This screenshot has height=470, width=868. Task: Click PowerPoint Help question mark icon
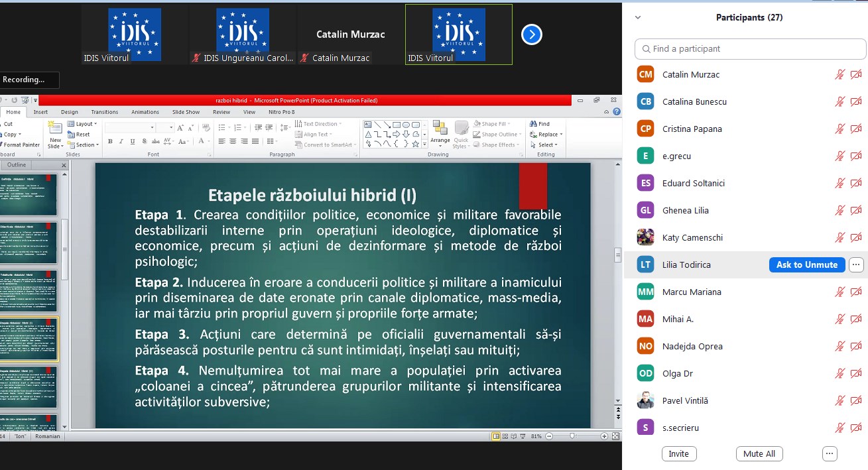[x=617, y=112]
